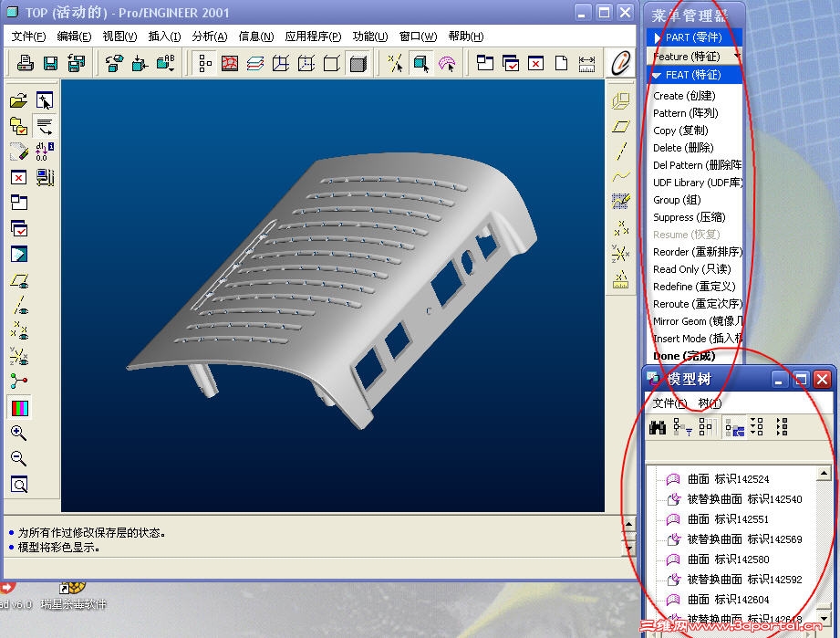Click the datum plane creation icon
The height and width of the screenshot is (638, 840).
pos(621,127)
